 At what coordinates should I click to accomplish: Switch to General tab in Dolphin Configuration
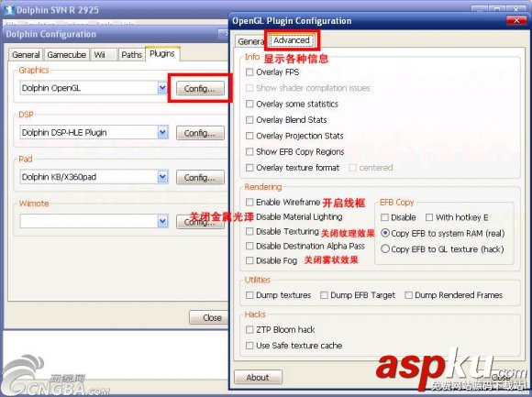coord(26,55)
